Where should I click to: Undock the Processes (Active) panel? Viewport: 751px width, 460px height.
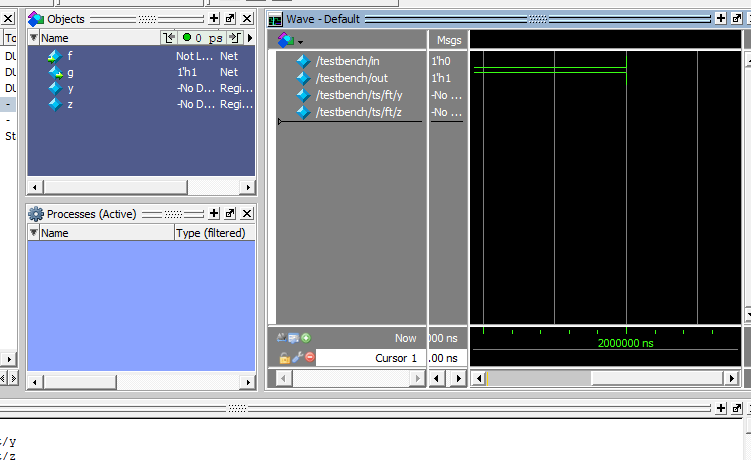coord(230,213)
